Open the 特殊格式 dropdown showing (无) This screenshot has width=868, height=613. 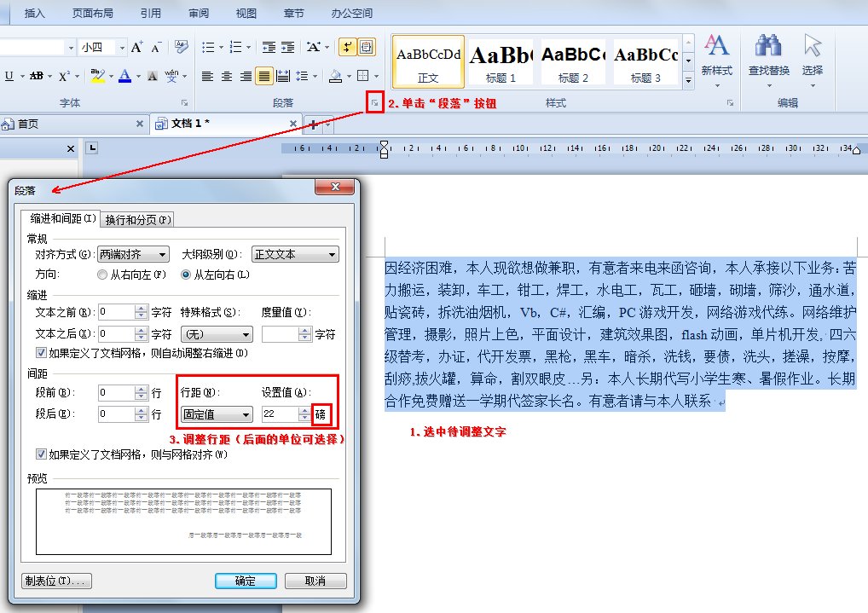point(217,334)
